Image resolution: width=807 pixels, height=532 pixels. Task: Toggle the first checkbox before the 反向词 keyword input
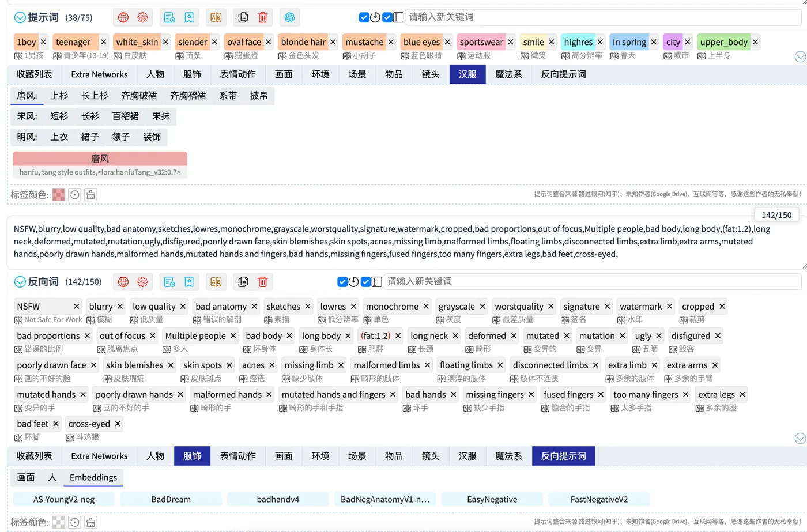(x=342, y=282)
